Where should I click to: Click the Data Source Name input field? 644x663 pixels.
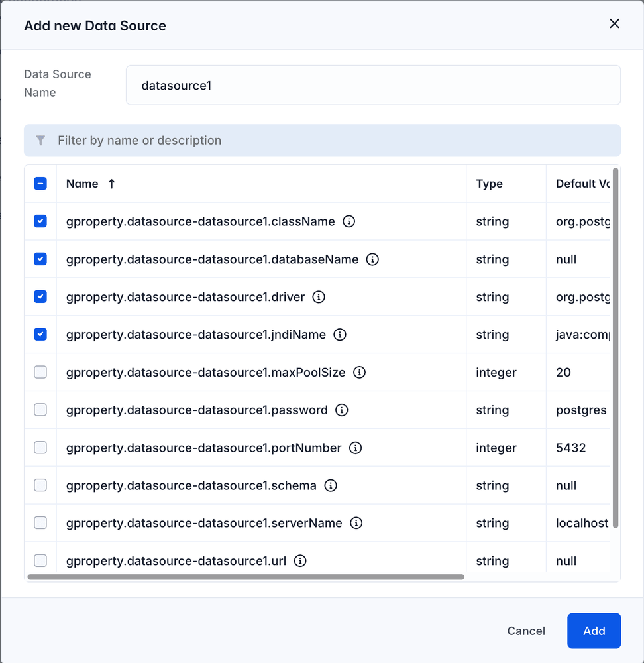click(x=372, y=85)
